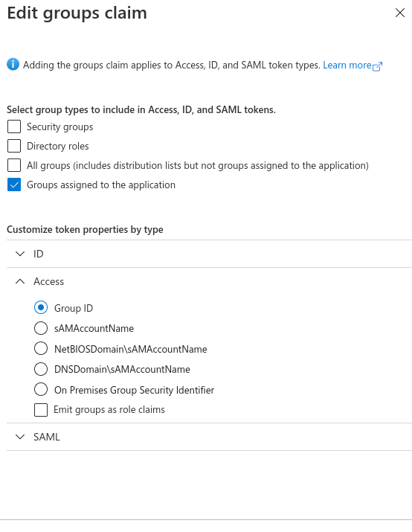Check the Directory roles option
The width and height of the screenshot is (412, 532).
(x=14, y=146)
